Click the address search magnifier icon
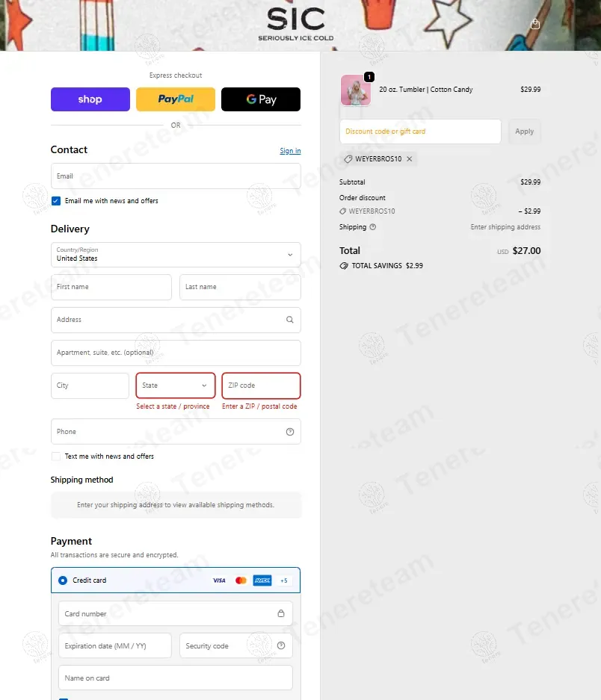Screen dimensions: 601x700 (289, 320)
